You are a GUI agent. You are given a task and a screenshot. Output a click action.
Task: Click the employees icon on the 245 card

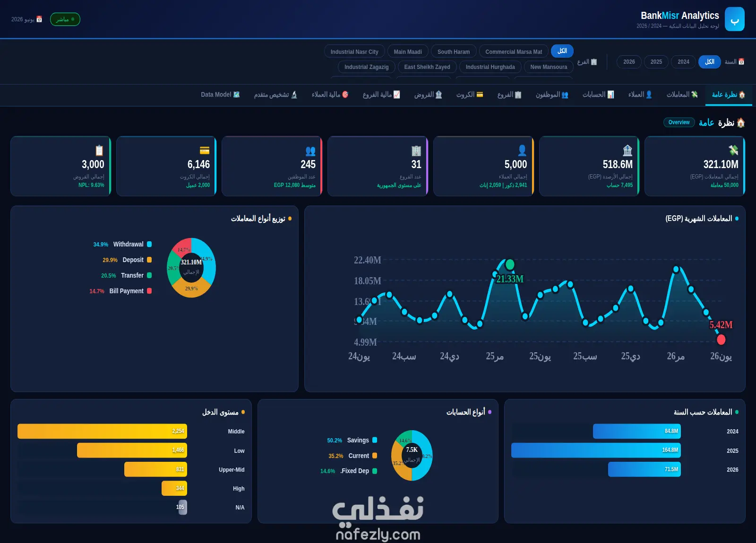[310, 151]
